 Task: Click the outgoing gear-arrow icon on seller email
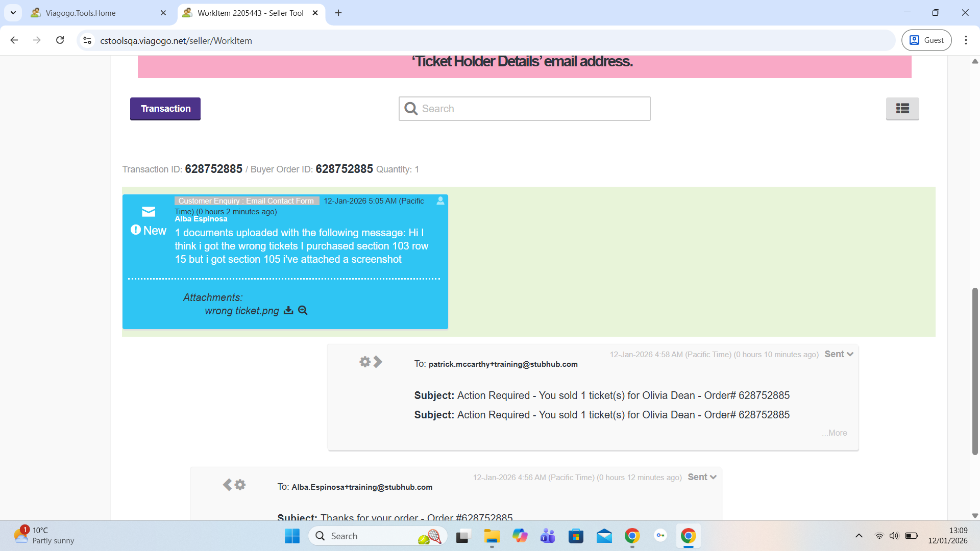[x=371, y=362]
